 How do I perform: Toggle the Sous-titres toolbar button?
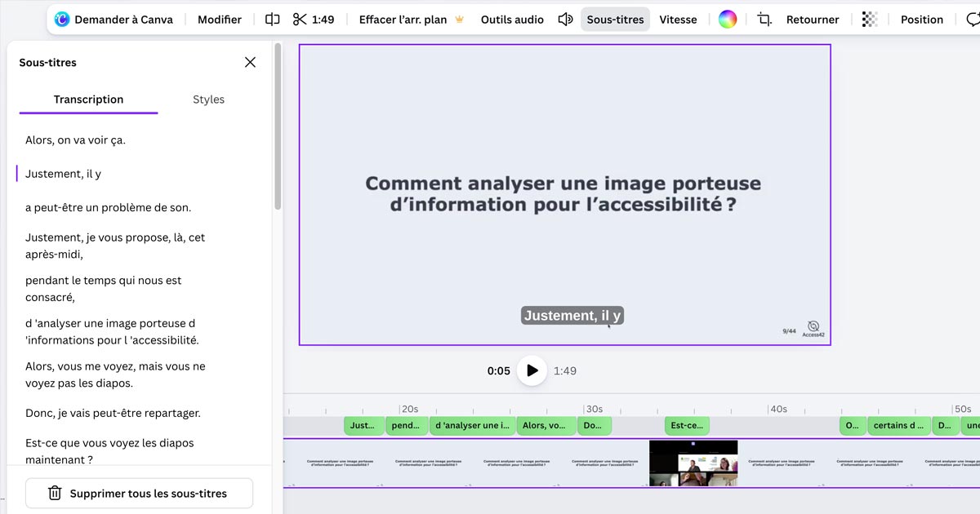pos(615,20)
